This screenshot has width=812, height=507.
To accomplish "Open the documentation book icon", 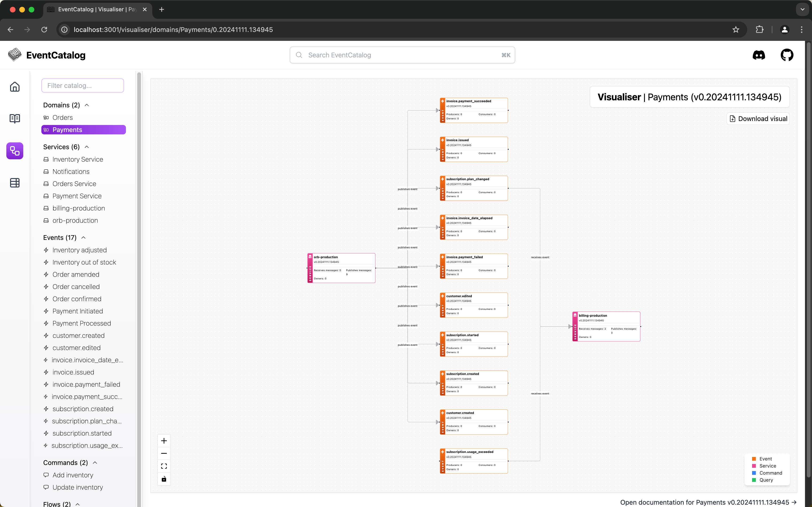I will (x=15, y=118).
